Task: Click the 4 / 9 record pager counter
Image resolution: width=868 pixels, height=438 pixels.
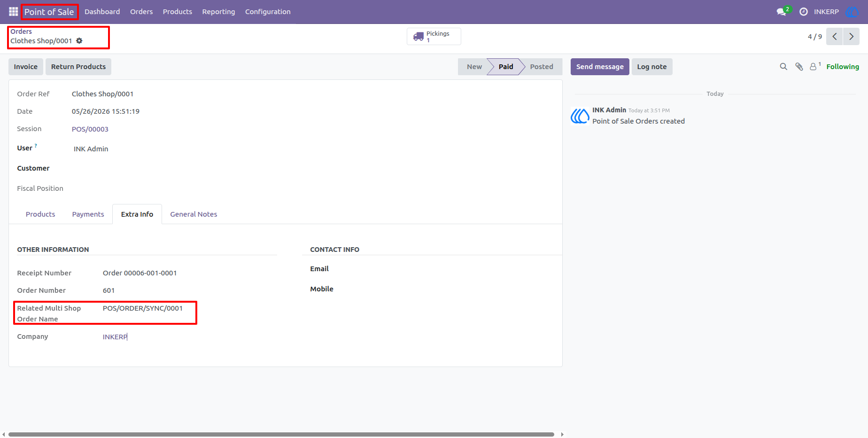Action: pyautogui.click(x=815, y=37)
